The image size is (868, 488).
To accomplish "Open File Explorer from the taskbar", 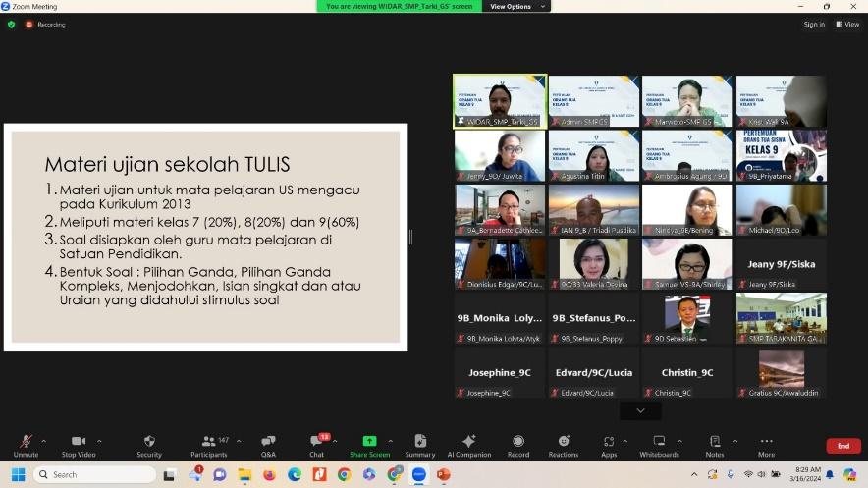I will coord(244,474).
